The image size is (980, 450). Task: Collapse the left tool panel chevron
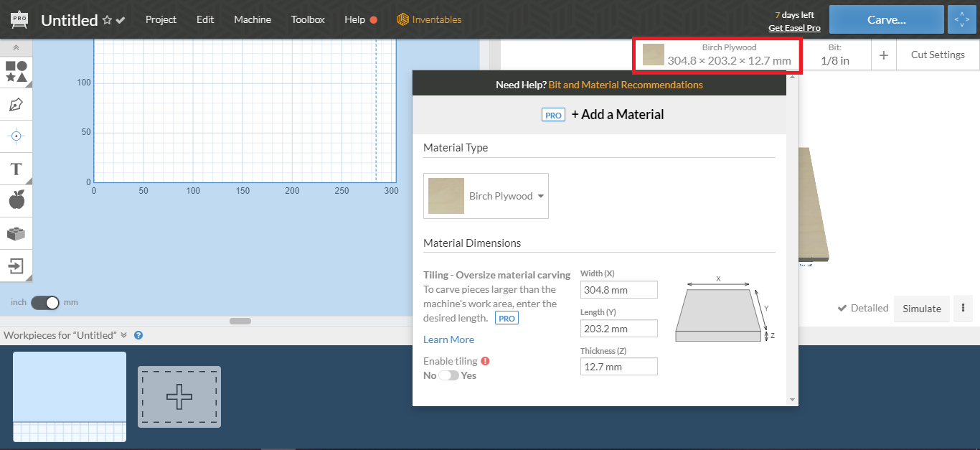point(17,47)
